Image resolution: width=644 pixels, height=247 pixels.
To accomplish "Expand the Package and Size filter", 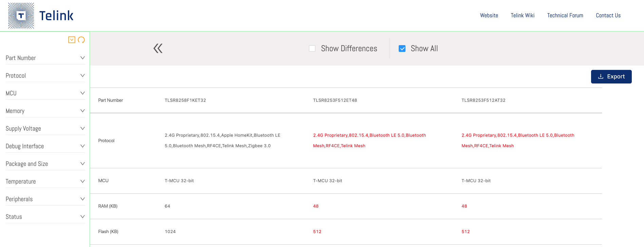I will pyautogui.click(x=45, y=164).
